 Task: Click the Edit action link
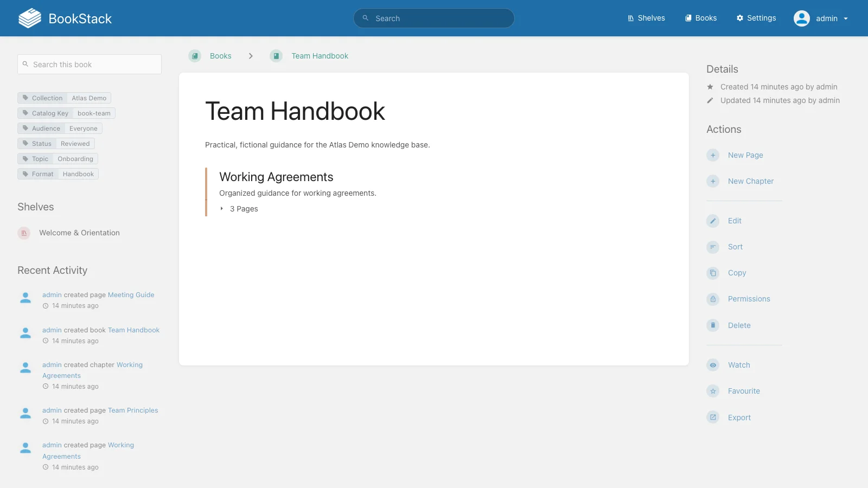735,221
